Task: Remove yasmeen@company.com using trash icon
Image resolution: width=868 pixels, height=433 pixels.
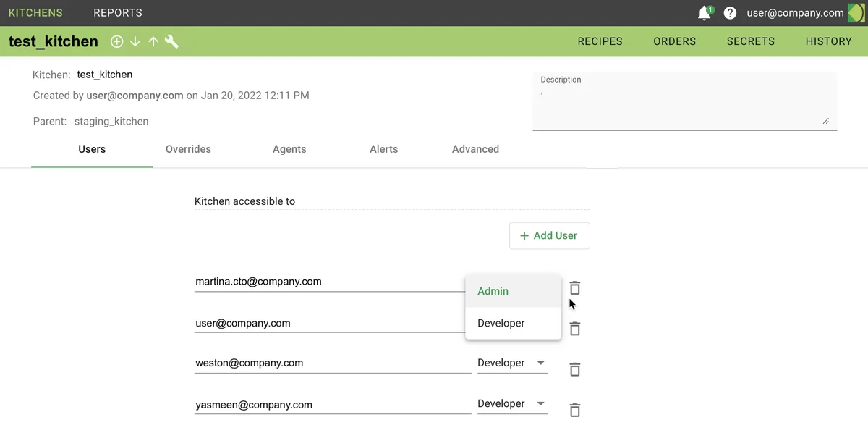Action: (575, 410)
